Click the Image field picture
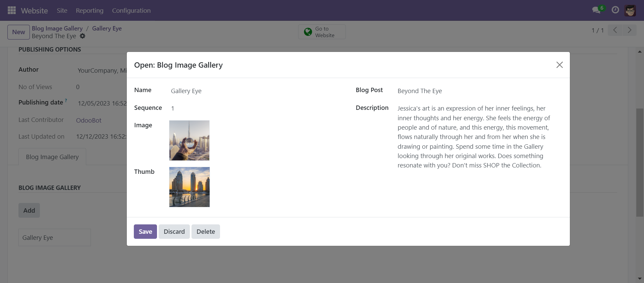644x283 pixels. (x=190, y=141)
